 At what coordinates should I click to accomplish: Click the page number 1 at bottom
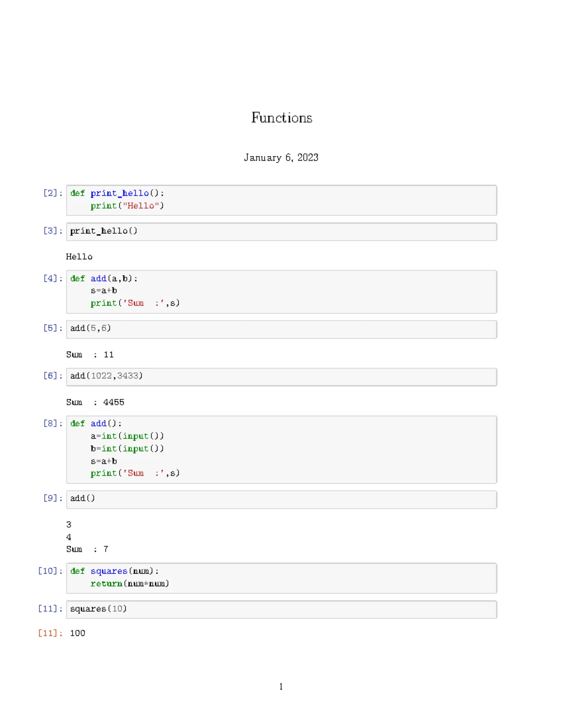(x=281, y=687)
